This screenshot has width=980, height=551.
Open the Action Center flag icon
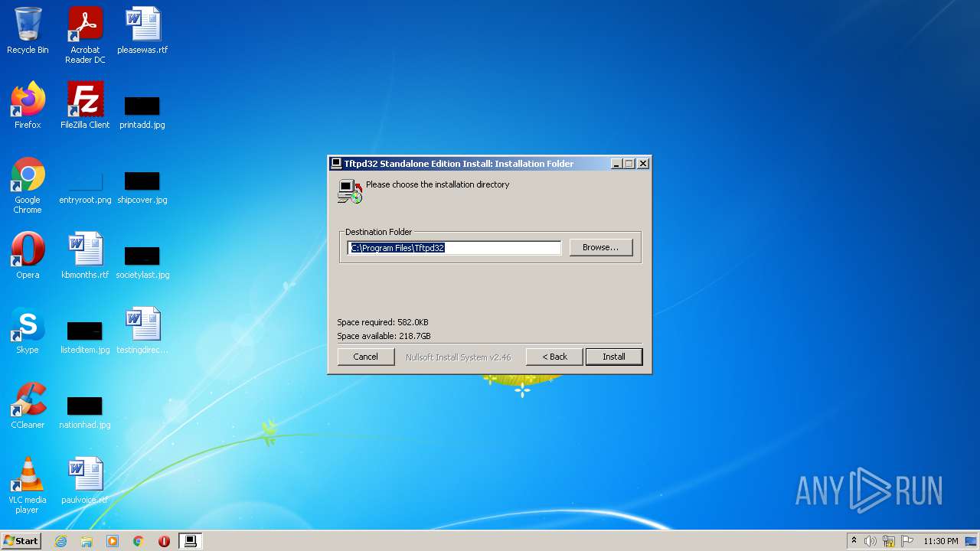(906, 541)
